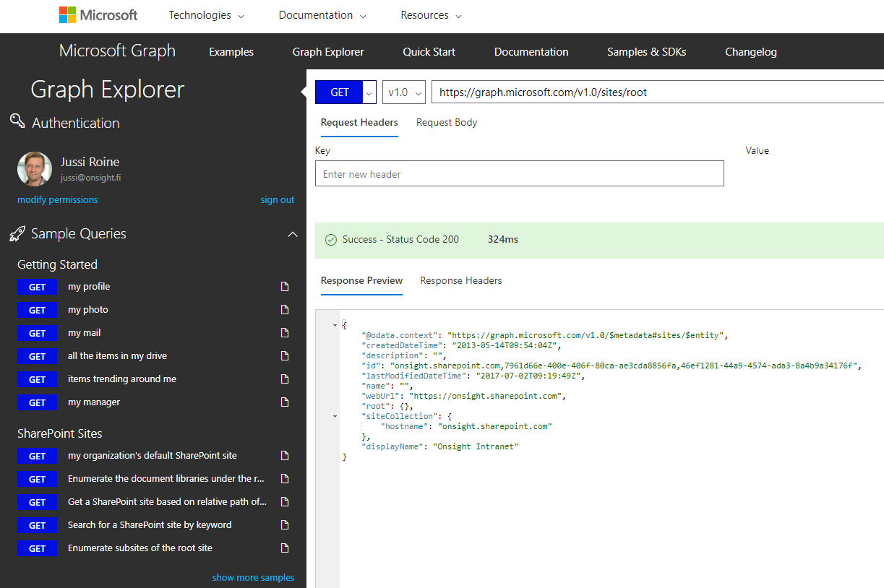
Task: Click the Sample Queries rocket icon
Action: tap(17, 234)
